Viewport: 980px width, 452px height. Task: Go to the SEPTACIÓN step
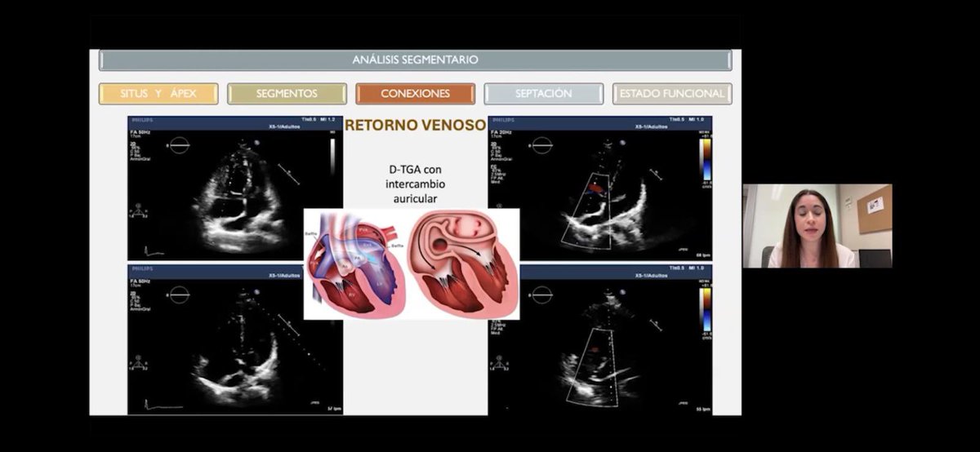[543, 94]
